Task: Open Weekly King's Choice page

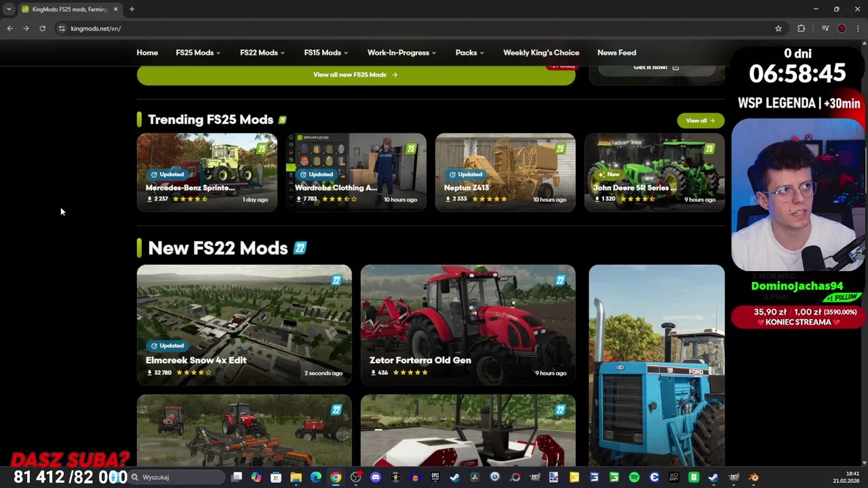Action: click(541, 52)
